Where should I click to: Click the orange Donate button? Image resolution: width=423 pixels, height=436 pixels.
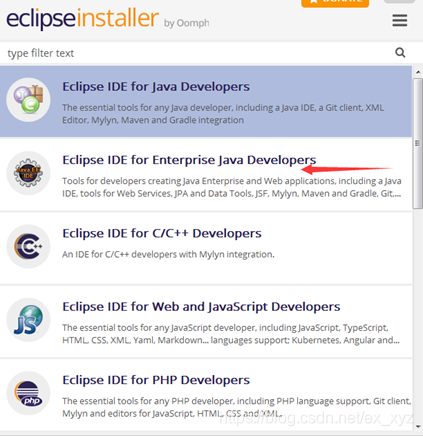coord(335,3)
